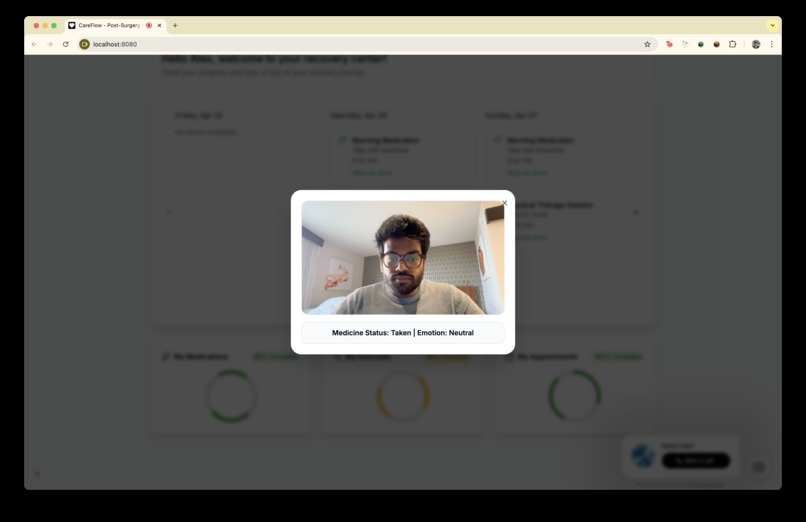The image size is (806, 522).
Task: Start a call with the assistant
Action: (x=695, y=460)
